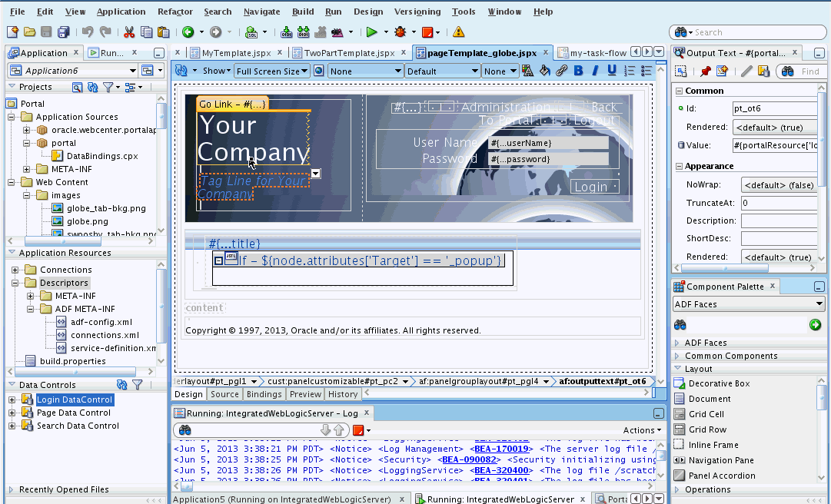The height and width of the screenshot is (504, 831).
Task: Open the ADF Faces palette dropdown
Action: point(749,304)
